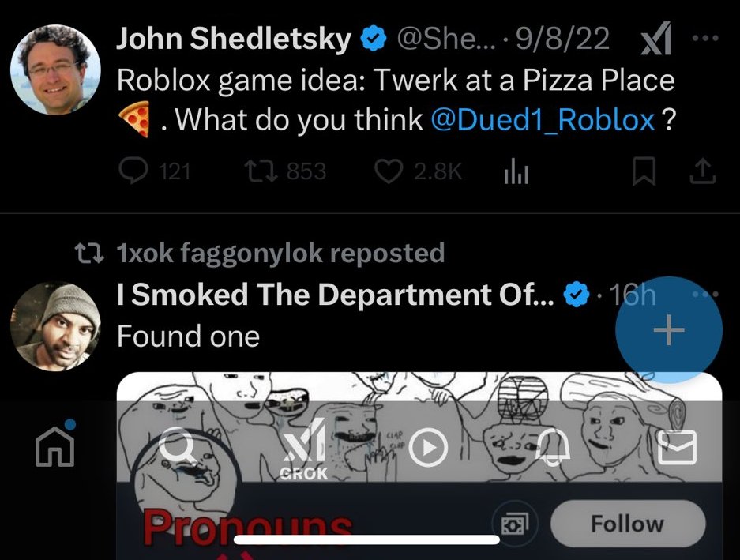This screenshot has height=560, width=740.
Task: Open the video play tab
Action: pos(428,448)
